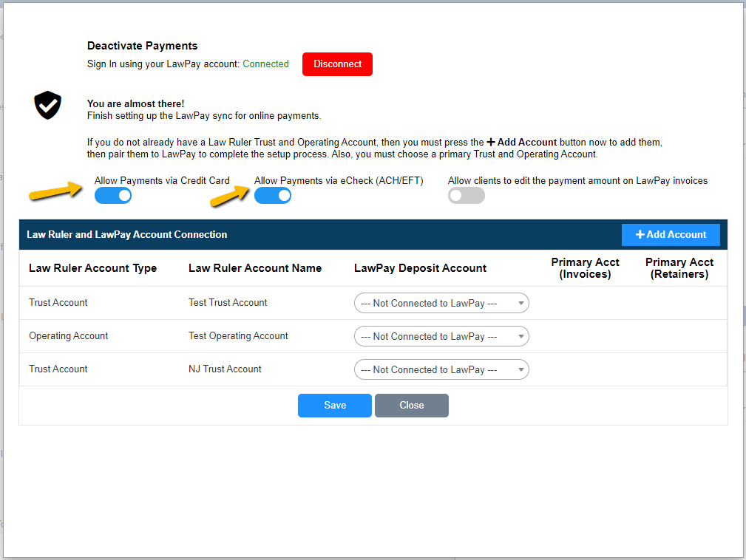Image resolution: width=746 pixels, height=560 pixels.
Task: Click the Primary Acct (Retainers) column header
Action: coord(679,268)
